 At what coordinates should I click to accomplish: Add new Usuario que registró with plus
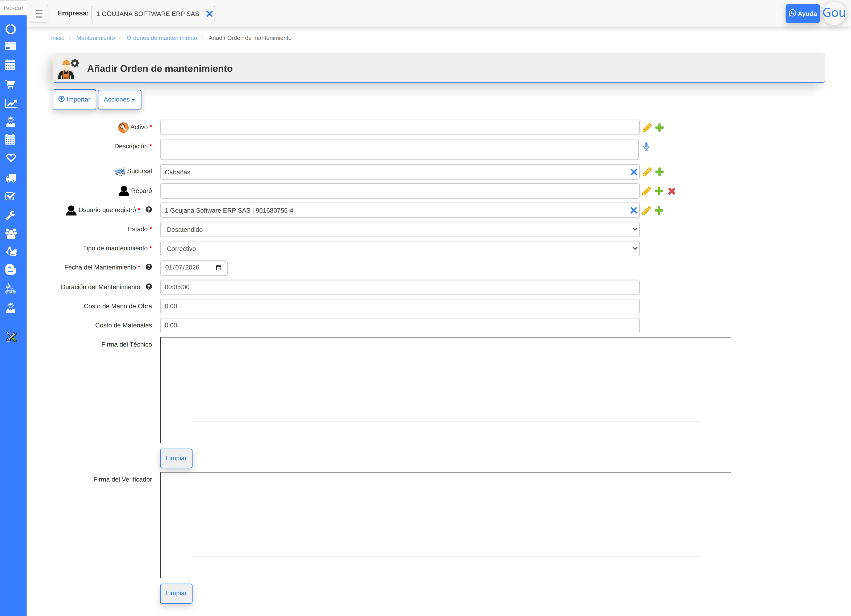click(x=659, y=210)
